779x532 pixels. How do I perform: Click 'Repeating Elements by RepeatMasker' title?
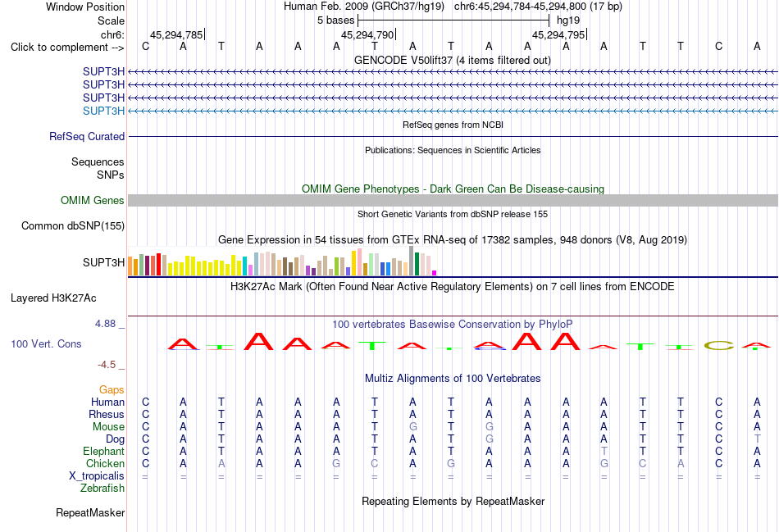tap(453, 501)
